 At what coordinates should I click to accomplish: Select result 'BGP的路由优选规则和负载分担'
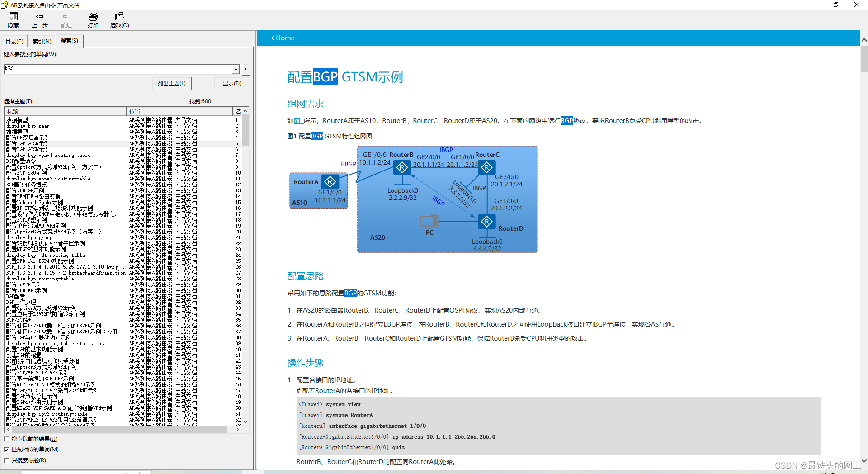pos(43,361)
